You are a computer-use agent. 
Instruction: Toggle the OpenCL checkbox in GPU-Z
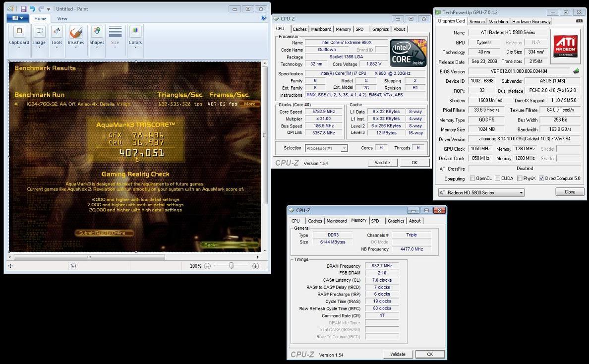[472, 179]
